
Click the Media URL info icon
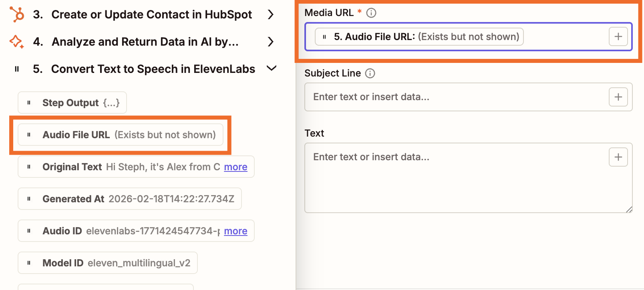click(371, 13)
